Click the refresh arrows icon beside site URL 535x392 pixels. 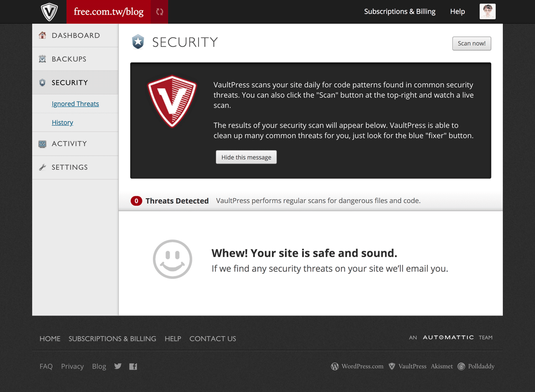[x=160, y=12]
